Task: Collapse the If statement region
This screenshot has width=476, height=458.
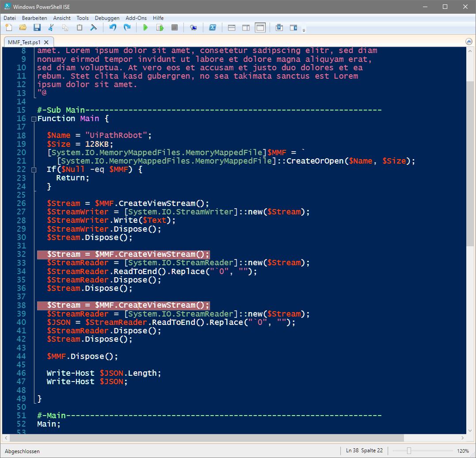Action: coord(34,169)
